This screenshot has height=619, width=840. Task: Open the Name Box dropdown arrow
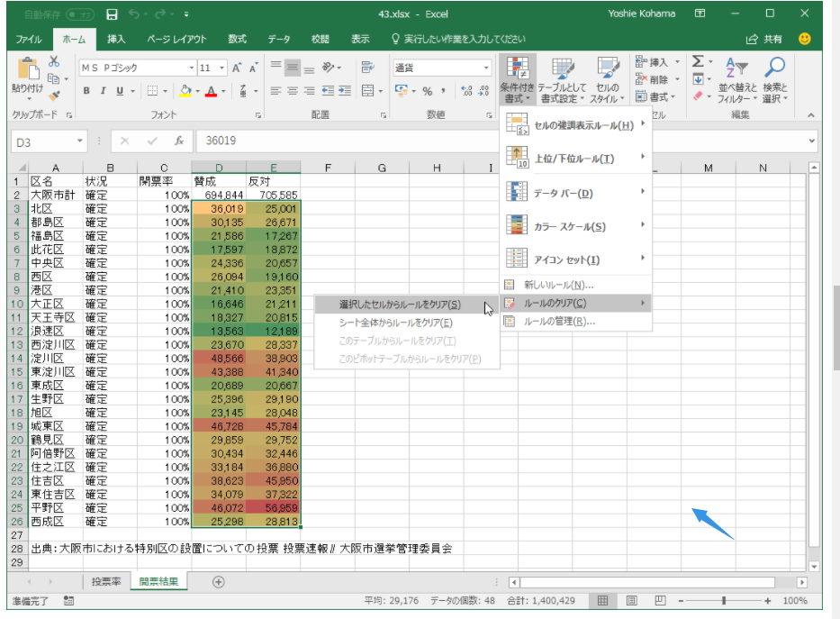[80, 141]
